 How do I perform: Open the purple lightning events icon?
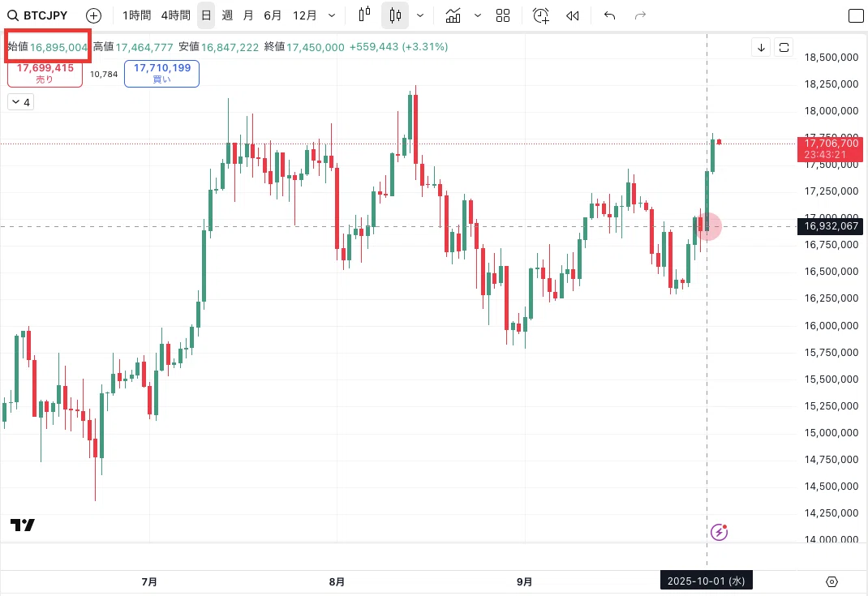tap(719, 532)
